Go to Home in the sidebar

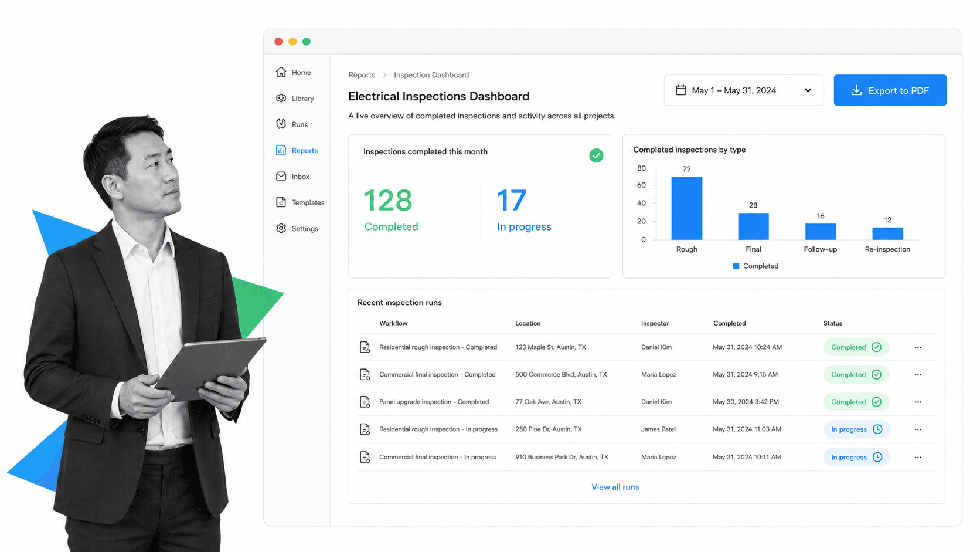(294, 72)
